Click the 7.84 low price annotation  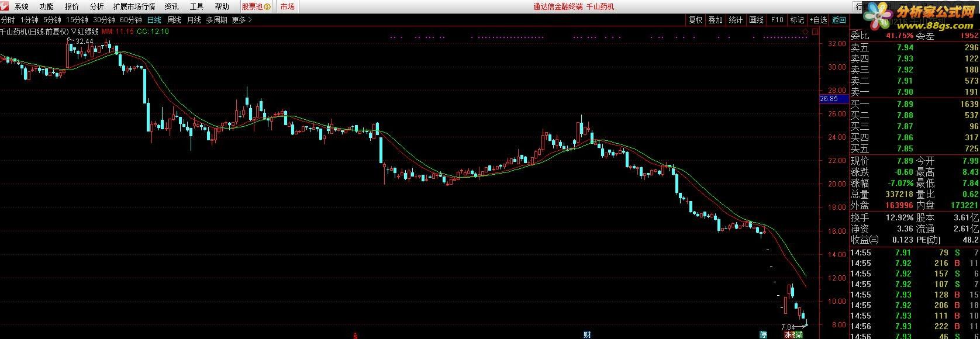(x=788, y=327)
